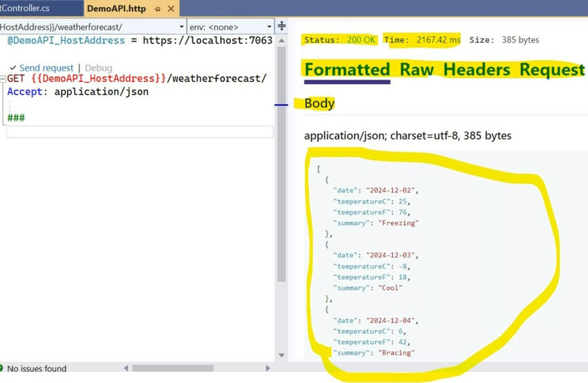The image size is (588, 383).
Task: Click the Size 385 bytes text
Action: pos(504,39)
